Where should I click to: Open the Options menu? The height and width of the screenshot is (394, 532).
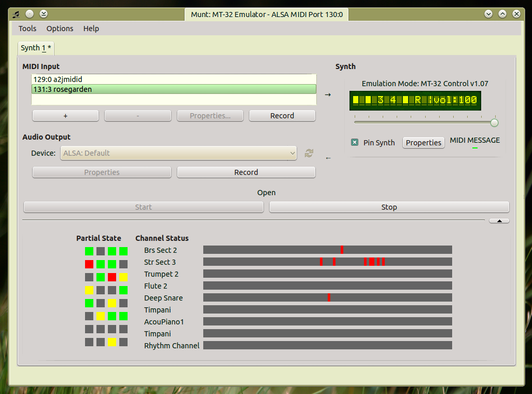point(60,29)
